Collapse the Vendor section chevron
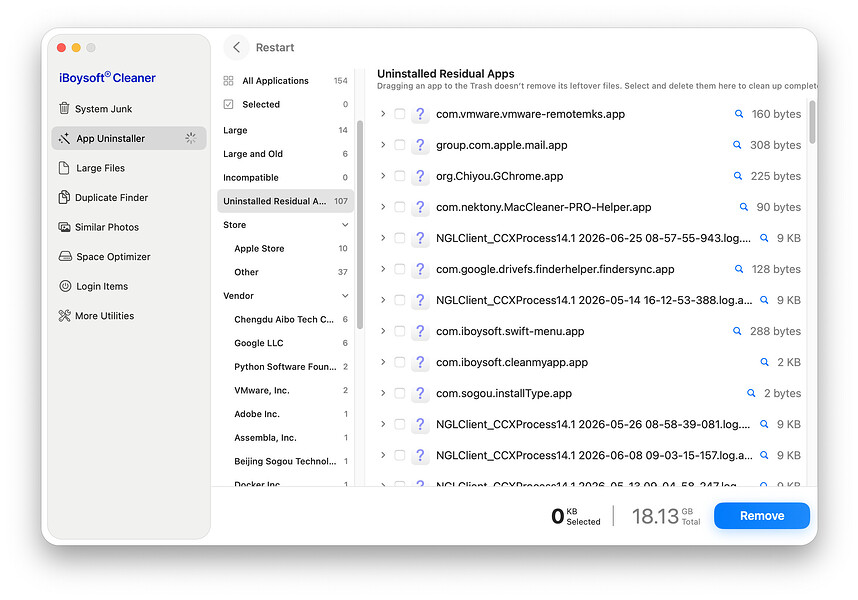The width and height of the screenshot is (858, 600). (345, 296)
